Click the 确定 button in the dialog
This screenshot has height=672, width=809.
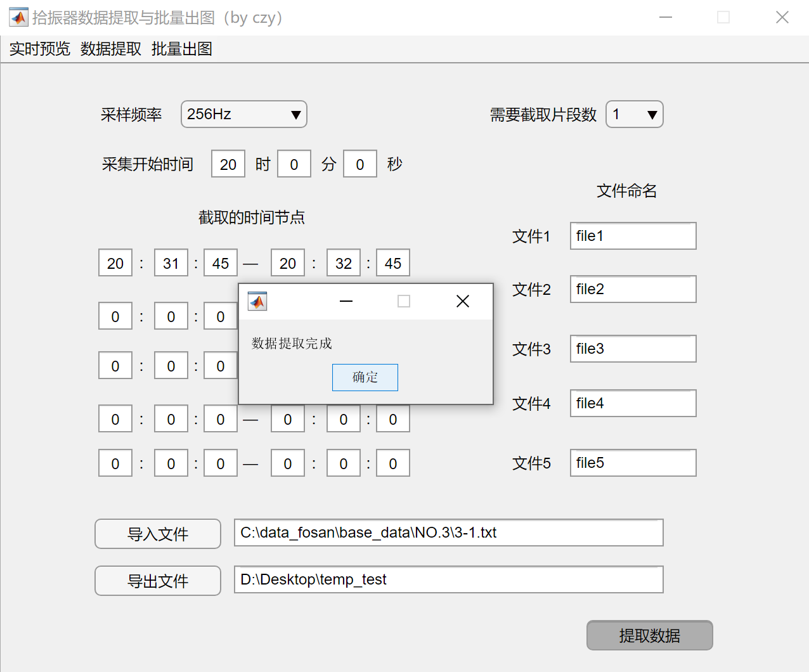365,377
